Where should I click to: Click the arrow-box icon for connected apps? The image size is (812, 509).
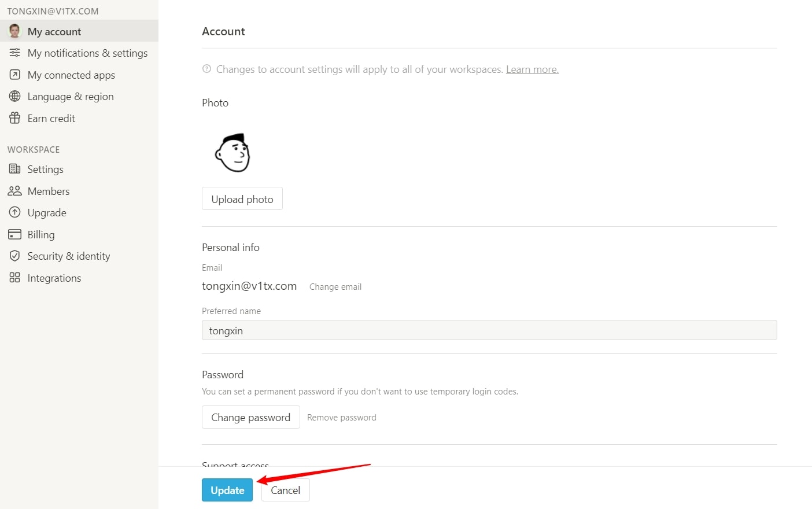pos(14,75)
